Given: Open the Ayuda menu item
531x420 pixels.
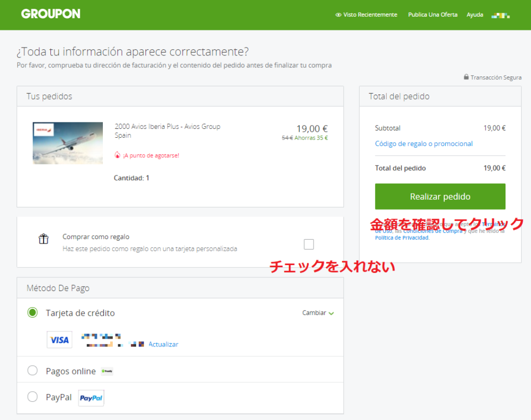Looking at the screenshot, I should 475,15.
